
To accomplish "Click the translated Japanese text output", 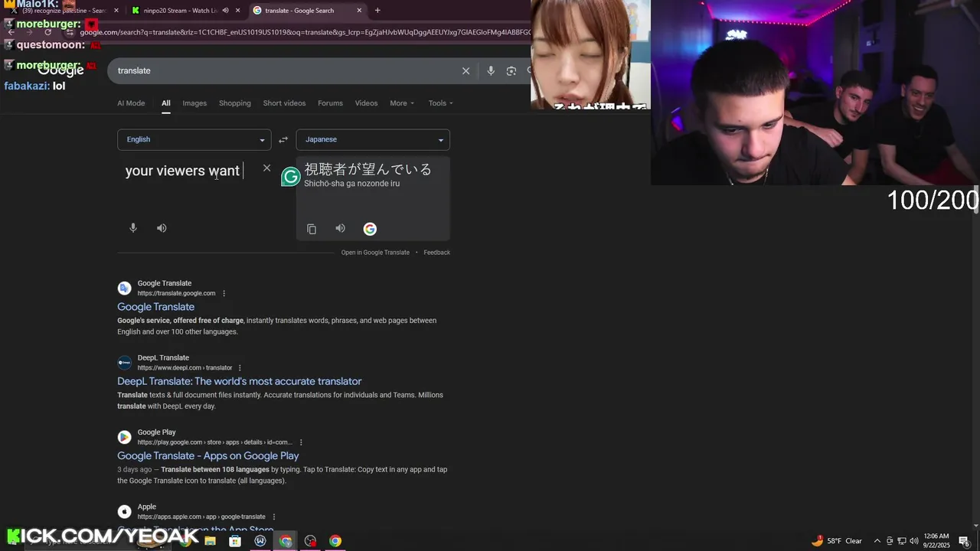I will point(368,169).
